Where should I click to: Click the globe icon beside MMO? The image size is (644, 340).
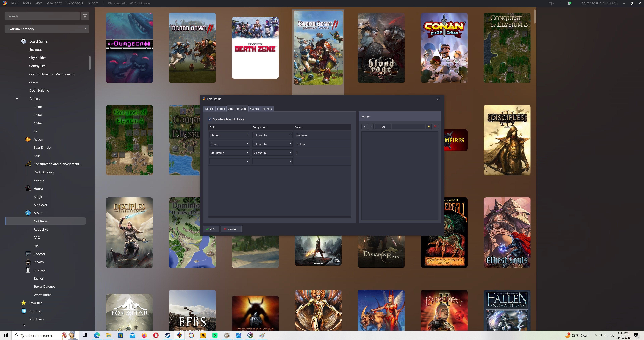pos(28,213)
